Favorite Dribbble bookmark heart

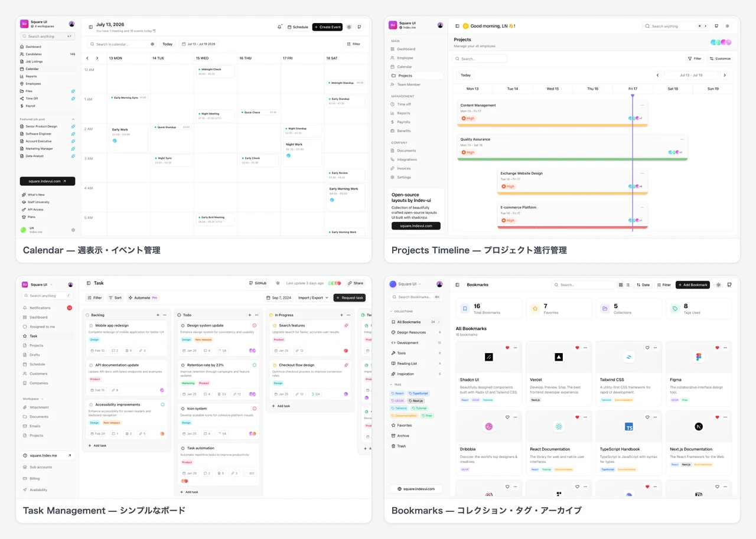(x=507, y=417)
